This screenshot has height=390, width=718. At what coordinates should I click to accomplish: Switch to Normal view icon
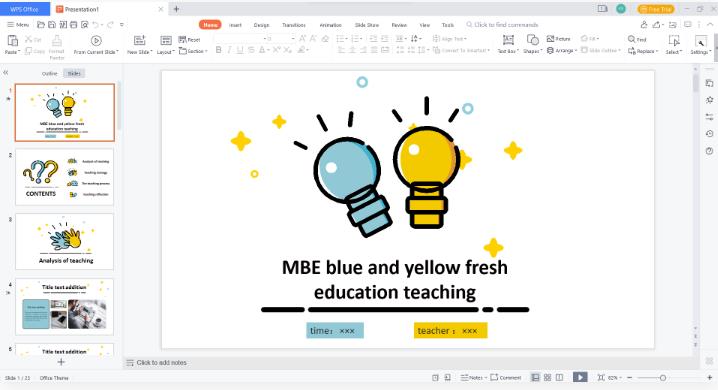(x=535, y=378)
